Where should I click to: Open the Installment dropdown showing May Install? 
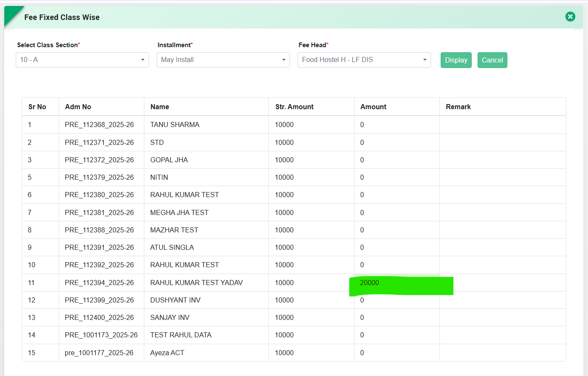223,60
